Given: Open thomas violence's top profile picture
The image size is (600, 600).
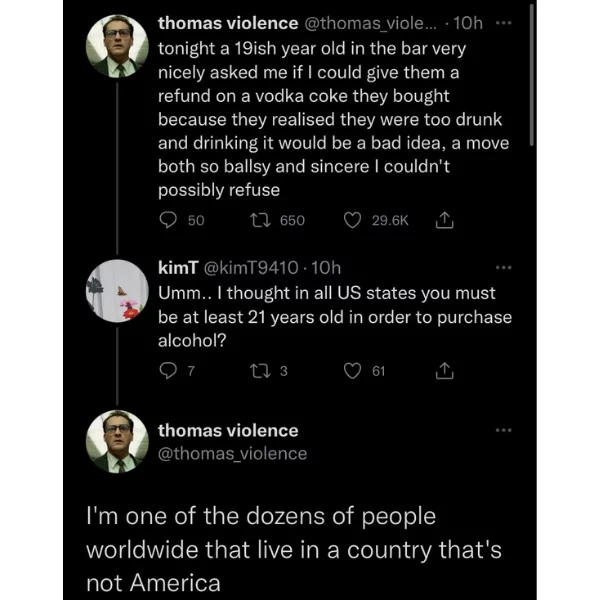Looking at the screenshot, I should 119,46.
